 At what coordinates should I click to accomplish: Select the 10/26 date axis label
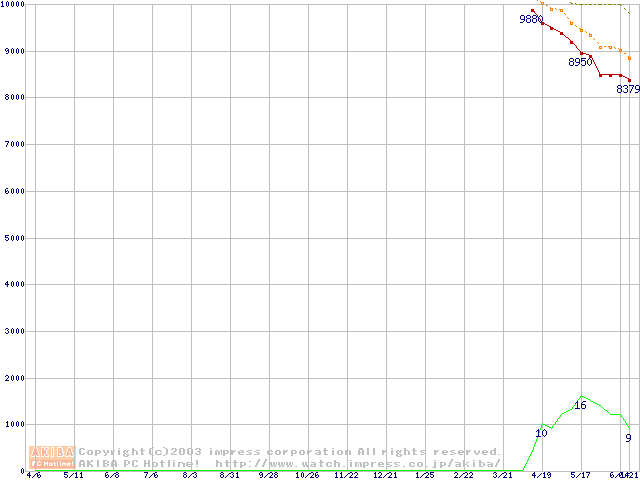pyautogui.click(x=306, y=475)
